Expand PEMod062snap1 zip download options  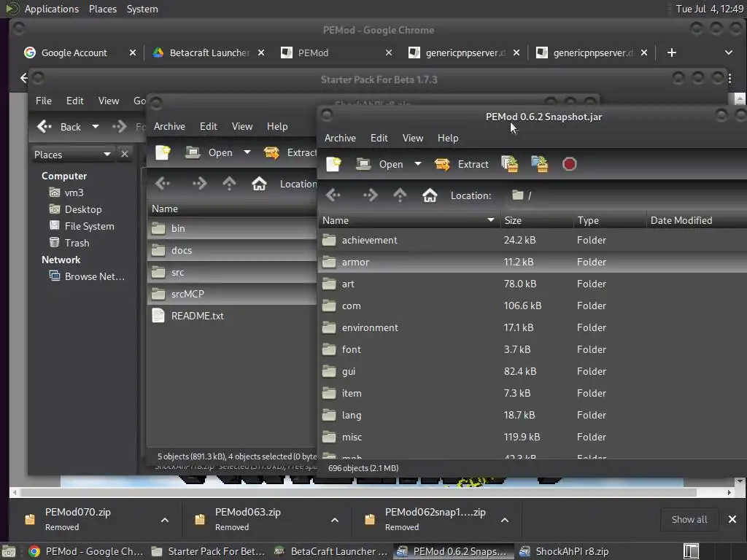coord(505,520)
